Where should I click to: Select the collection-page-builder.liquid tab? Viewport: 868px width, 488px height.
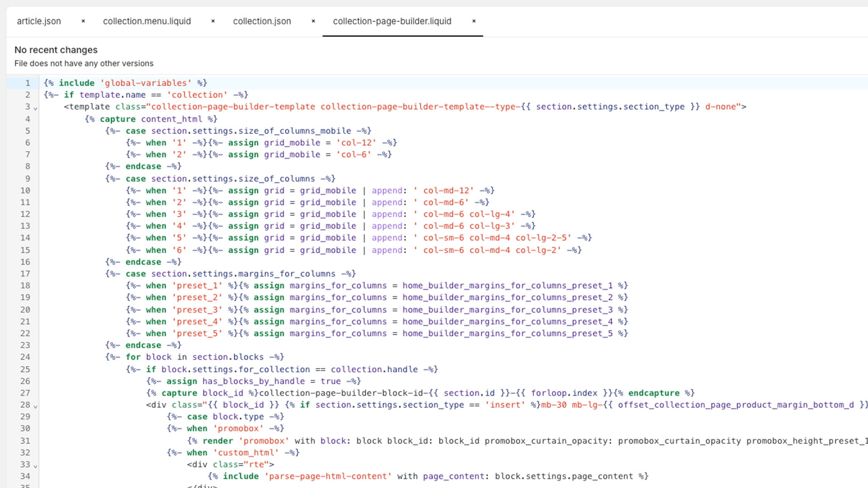pyautogui.click(x=392, y=21)
